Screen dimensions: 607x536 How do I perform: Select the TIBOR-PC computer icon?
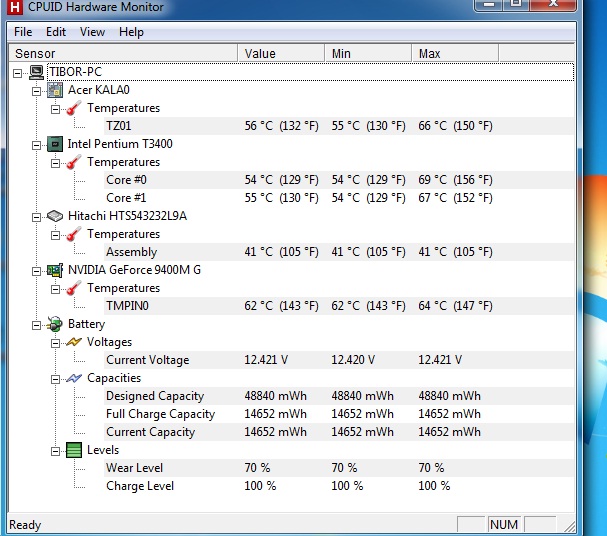[37, 72]
